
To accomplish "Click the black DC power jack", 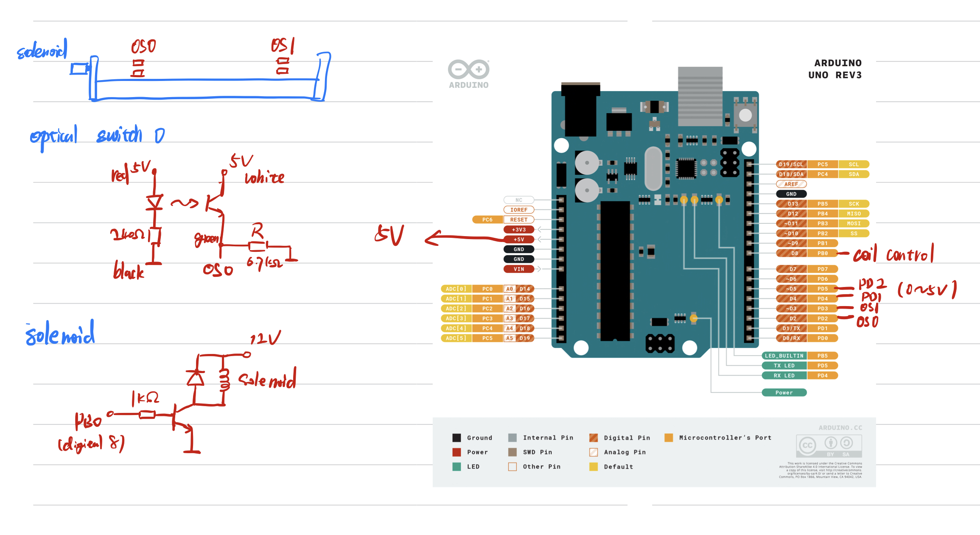I will click(580, 109).
